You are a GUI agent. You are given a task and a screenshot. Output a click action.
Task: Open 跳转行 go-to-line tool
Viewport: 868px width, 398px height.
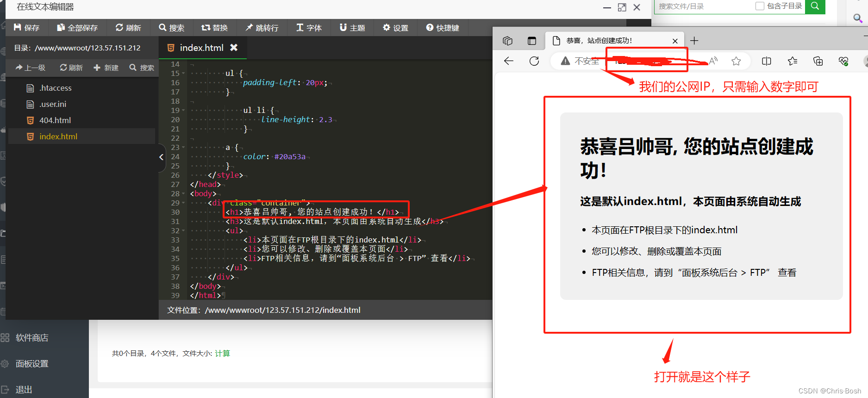[262, 28]
